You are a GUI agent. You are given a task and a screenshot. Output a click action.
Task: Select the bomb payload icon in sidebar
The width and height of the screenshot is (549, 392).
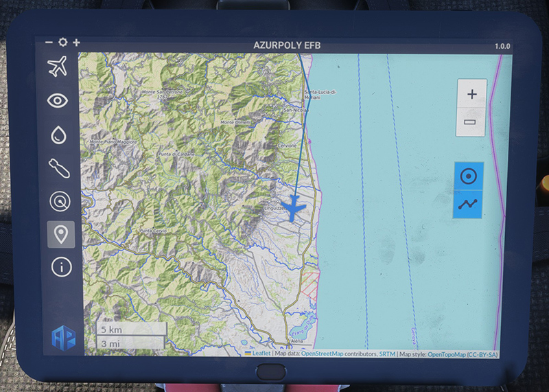coord(59,168)
